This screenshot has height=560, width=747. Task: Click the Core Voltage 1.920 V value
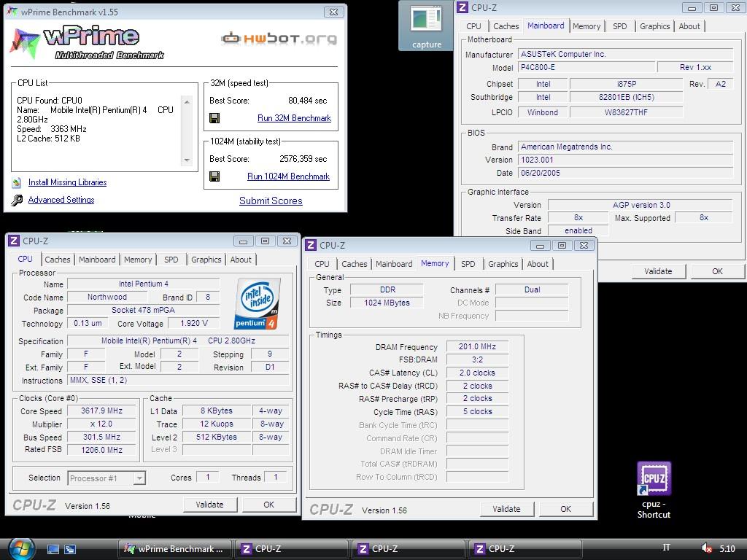tap(194, 323)
